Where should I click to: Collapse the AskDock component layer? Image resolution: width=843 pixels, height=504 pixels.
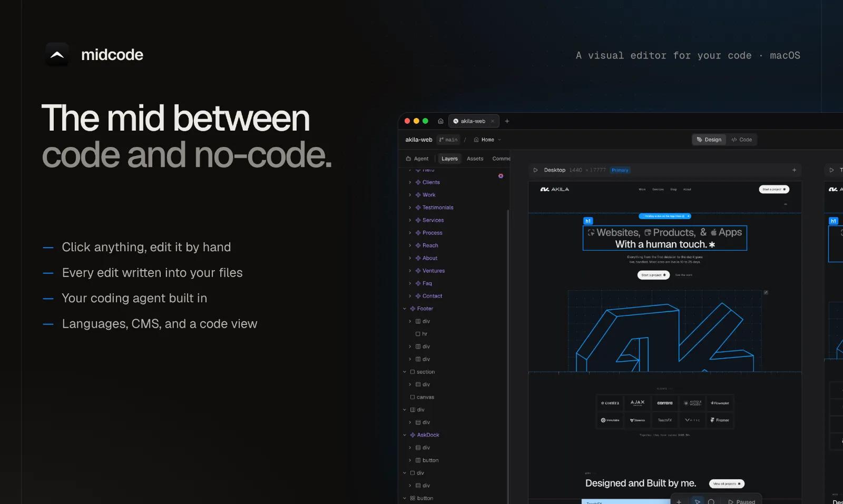(x=405, y=435)
